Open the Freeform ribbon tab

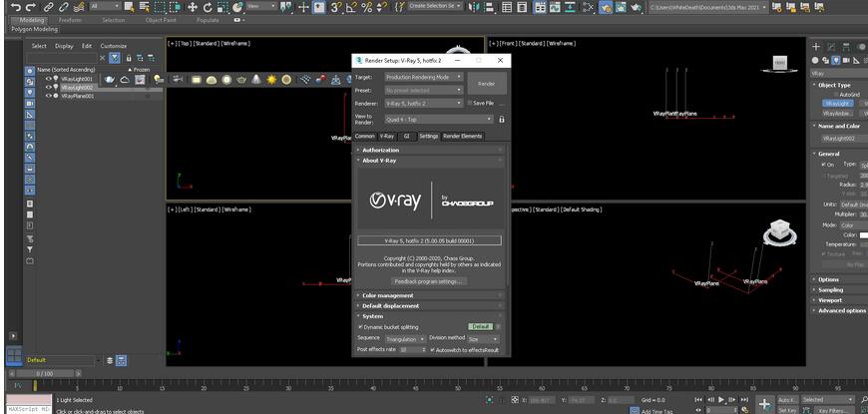69,20
